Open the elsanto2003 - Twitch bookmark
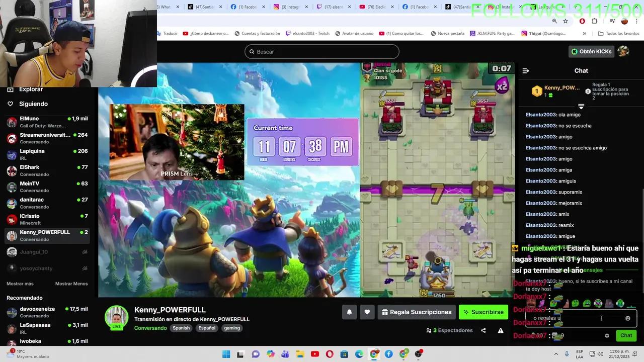 point(307,34)
